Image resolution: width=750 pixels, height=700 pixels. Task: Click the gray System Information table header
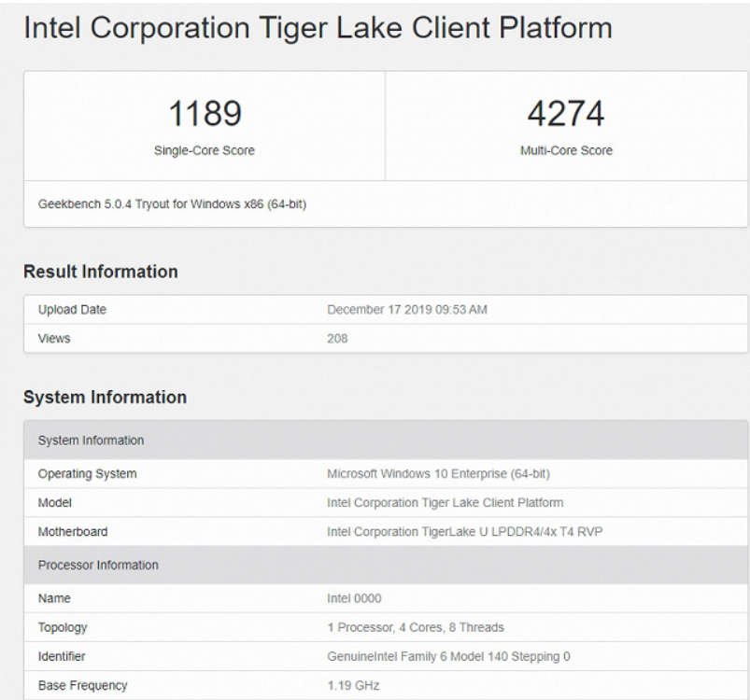pyautogui.click(x=386, y=441)
